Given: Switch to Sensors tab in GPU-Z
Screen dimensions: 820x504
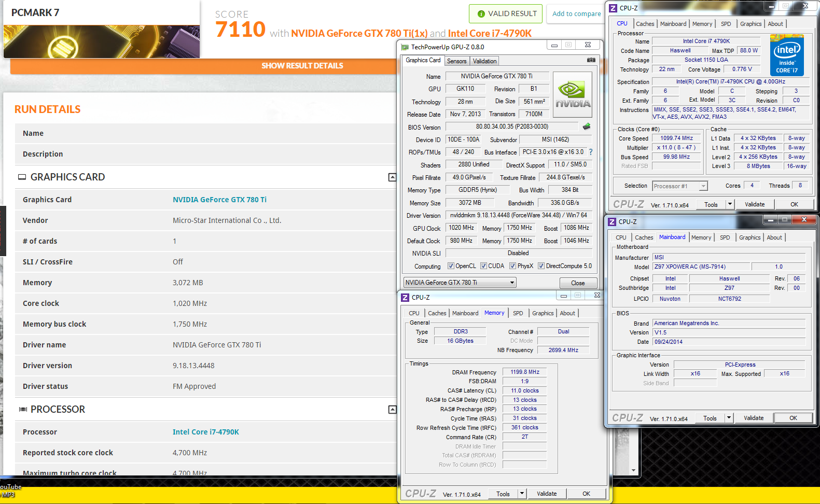Looking at the screenshot, I should pos(457,61).
